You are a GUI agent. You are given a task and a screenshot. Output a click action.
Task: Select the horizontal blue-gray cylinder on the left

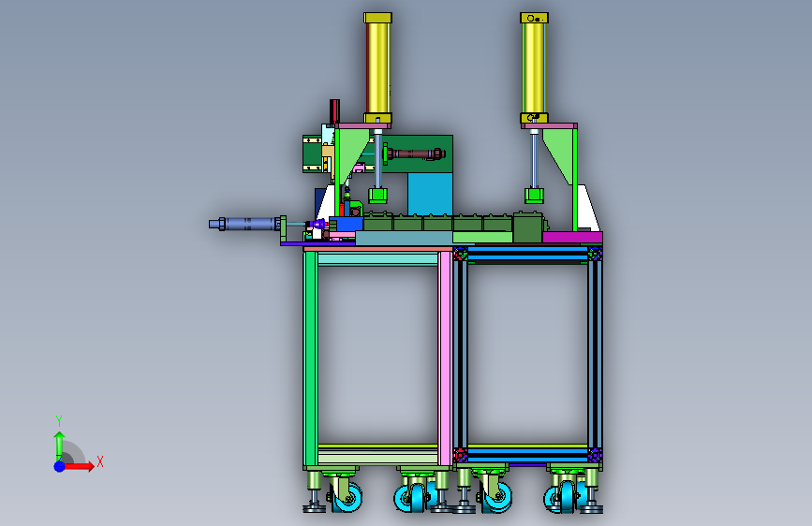point(245,225)
